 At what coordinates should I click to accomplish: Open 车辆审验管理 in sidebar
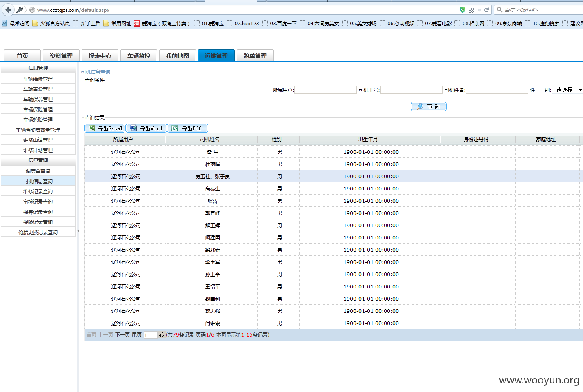click(38, 89)
